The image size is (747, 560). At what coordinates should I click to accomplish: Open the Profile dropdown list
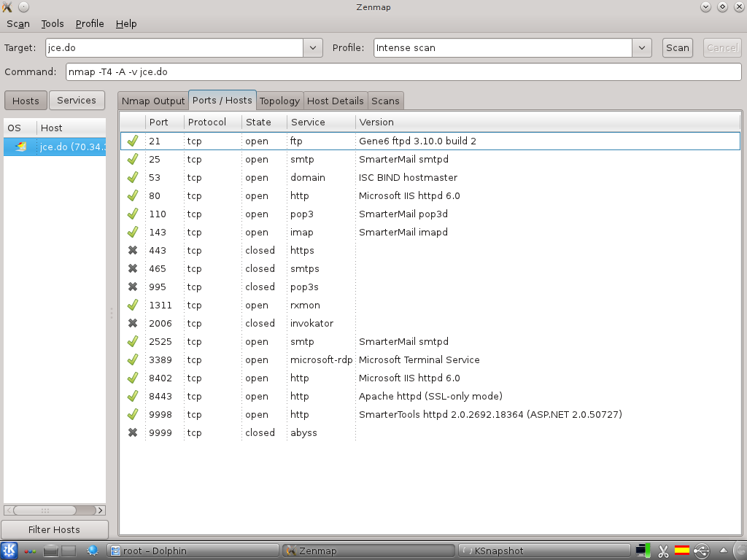642,47
